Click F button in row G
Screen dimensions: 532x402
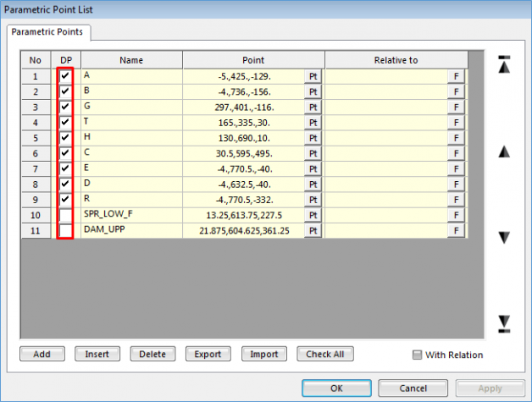(456, 107)
